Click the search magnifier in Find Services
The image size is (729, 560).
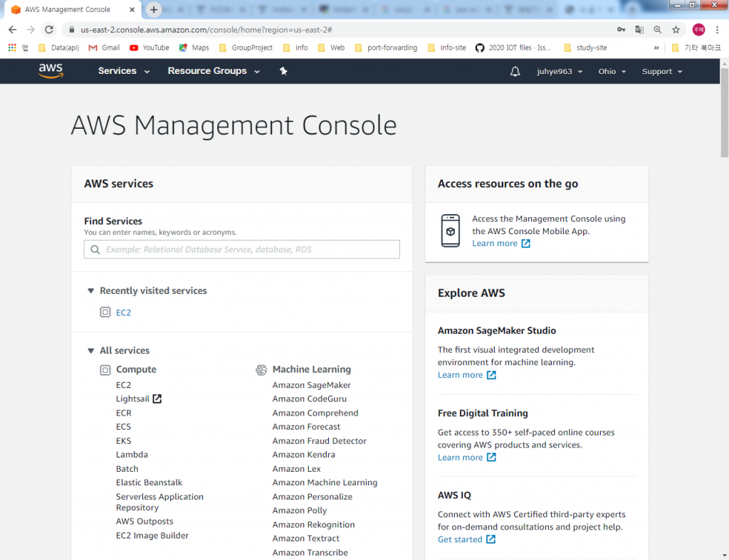point(95,250)
